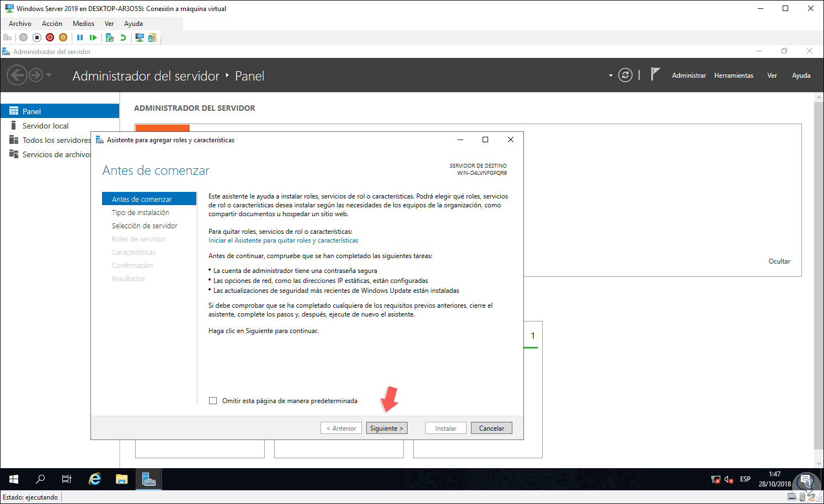The width and height of the screenshot is (824, 504).
Task: Turn off the VM with the stop icon
Action: point(37,37)
